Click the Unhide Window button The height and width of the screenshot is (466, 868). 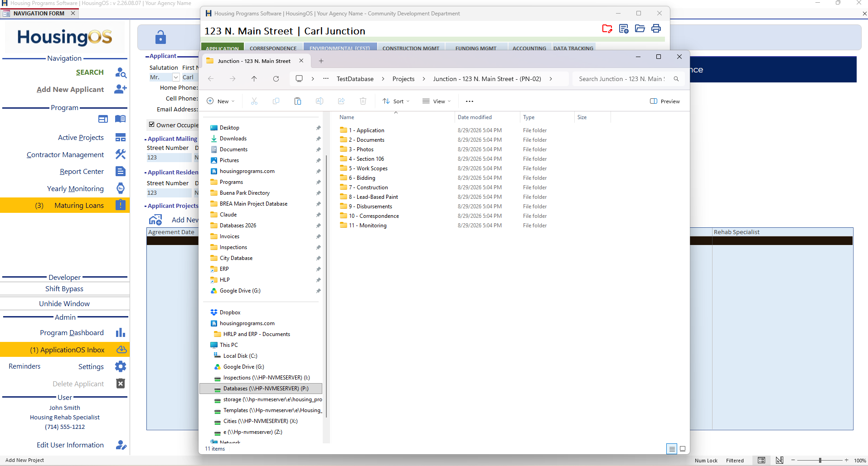coord(64,304)
